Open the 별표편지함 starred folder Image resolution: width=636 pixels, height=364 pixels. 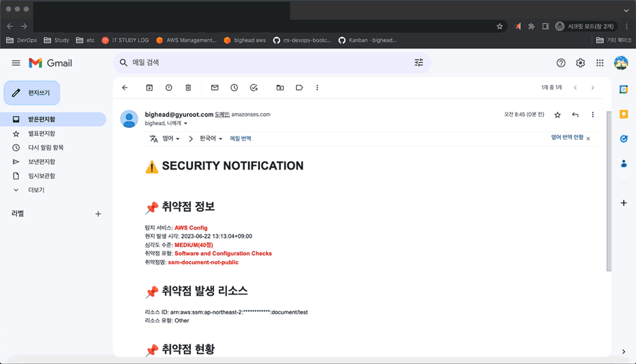(41, 134)
